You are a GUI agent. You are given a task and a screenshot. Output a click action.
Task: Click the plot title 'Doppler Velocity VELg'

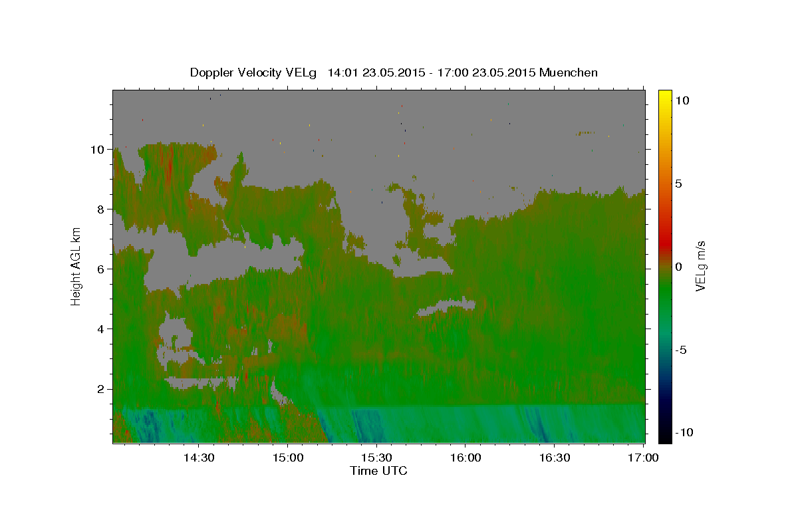click(x=255, y=72)
